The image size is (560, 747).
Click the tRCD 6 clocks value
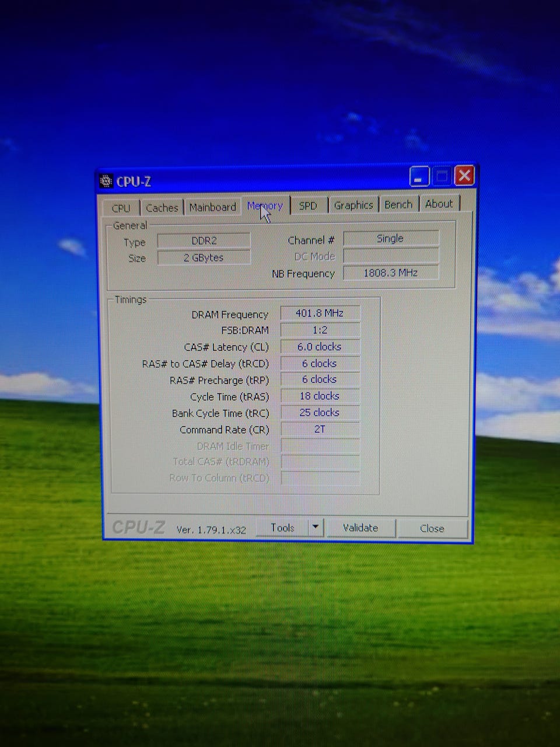pyautogui.click(x=320, y=363)
